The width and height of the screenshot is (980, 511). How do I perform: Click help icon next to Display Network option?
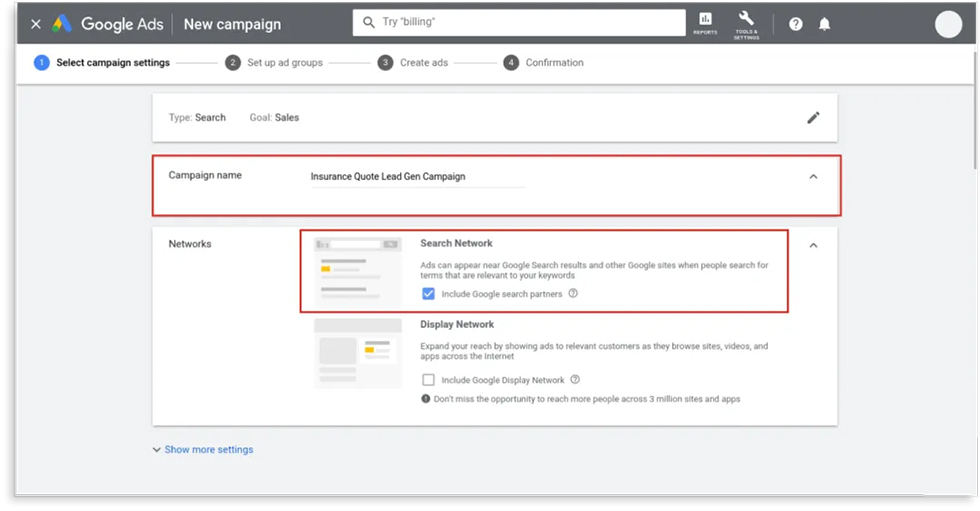[x=576, y=380]
